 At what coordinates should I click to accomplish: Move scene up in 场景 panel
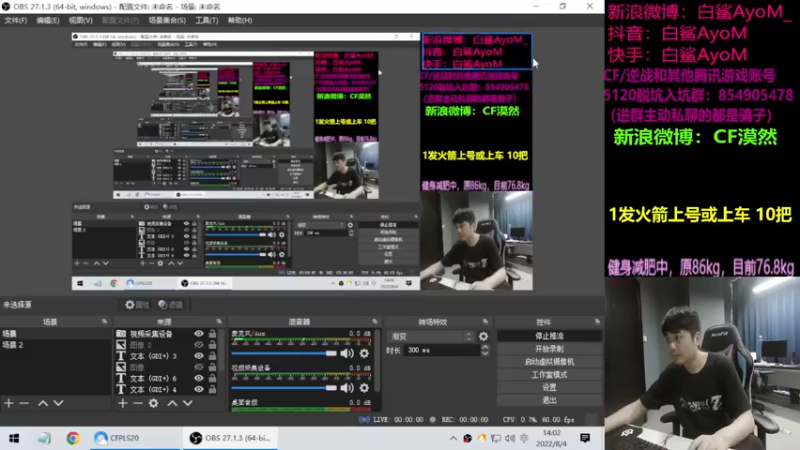[x=43, y=403]
